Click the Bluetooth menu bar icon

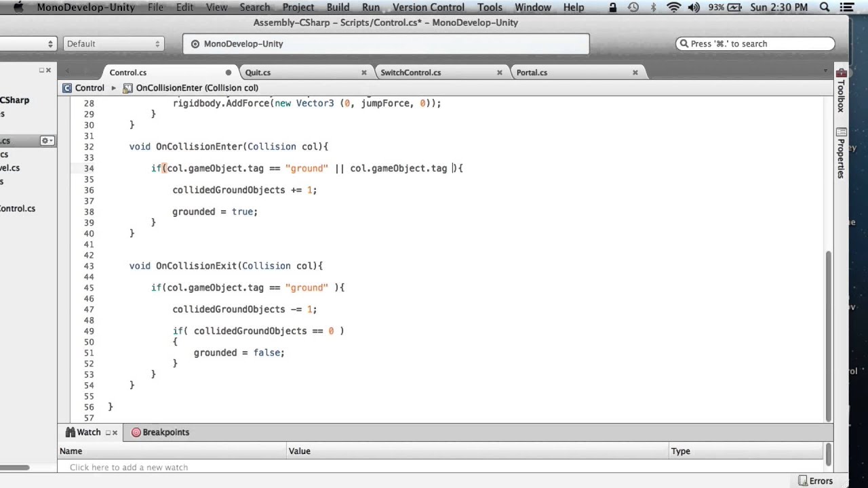tap(654, 7)
